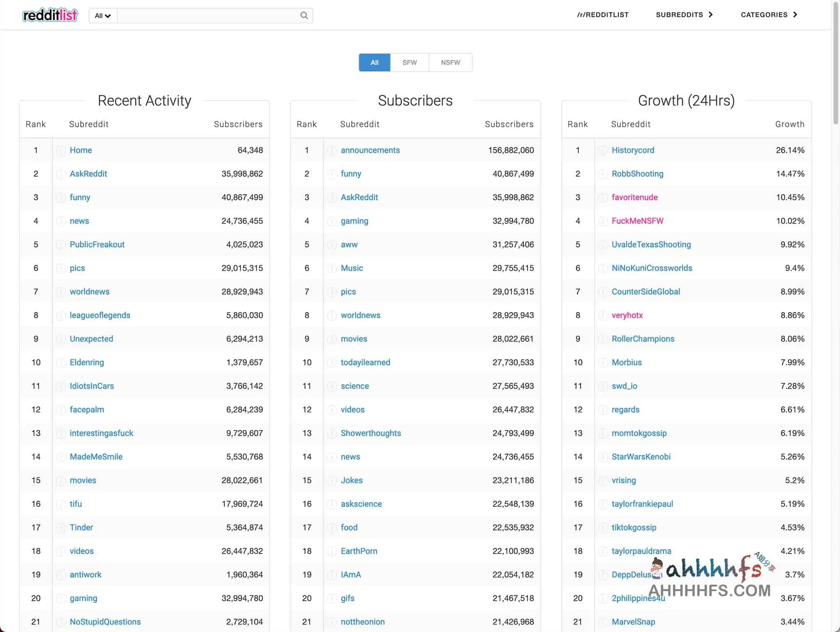Switch filter to SFW
The width and height of the screenshot is (840, 632).
(409, 62)
